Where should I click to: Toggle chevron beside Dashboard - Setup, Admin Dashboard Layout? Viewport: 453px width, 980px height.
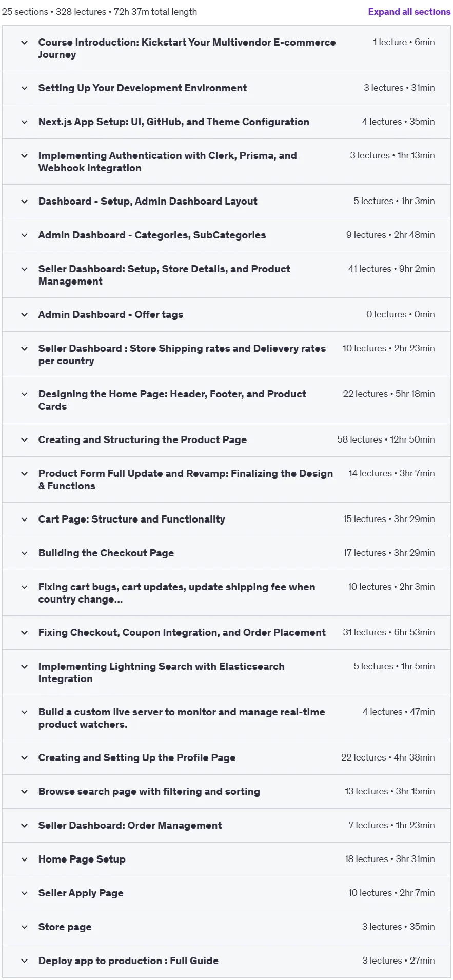tap(24, 202)
